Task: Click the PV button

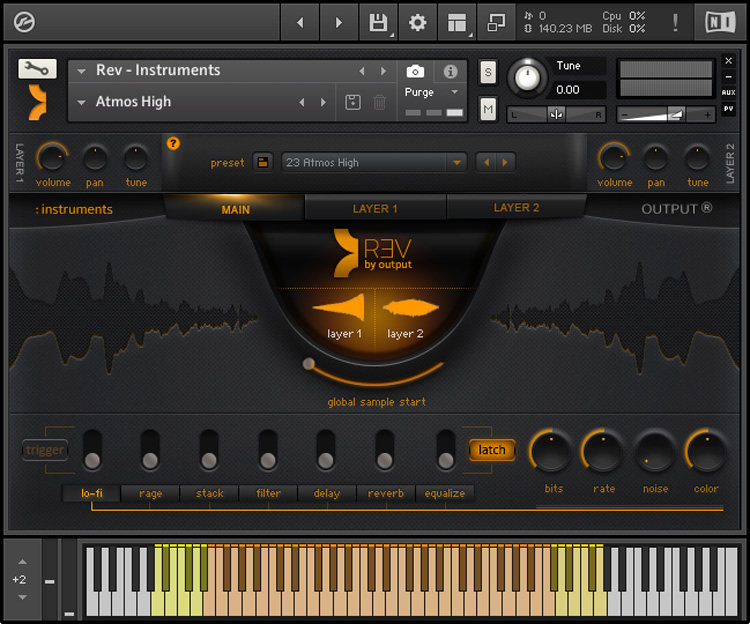Action: [728, 109]
